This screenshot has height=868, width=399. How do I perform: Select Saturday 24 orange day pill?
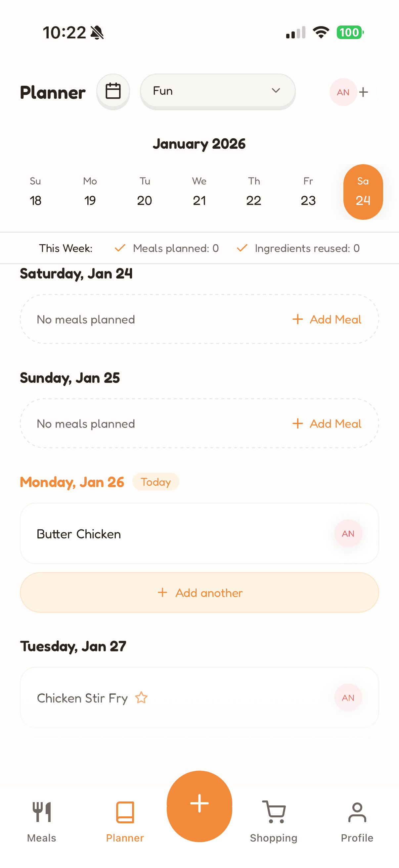[363, 192]
